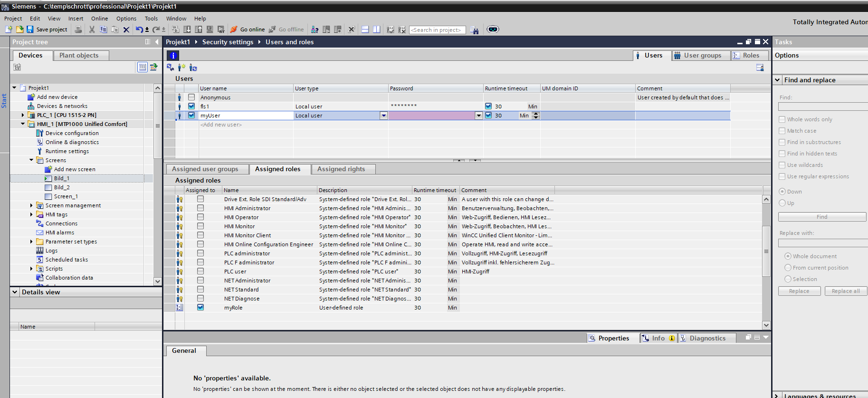Viewport: 868px width, 398px height.
Task: Click the Print icon in toolbar
Action: pyautogui.click(x=78, y=29)
